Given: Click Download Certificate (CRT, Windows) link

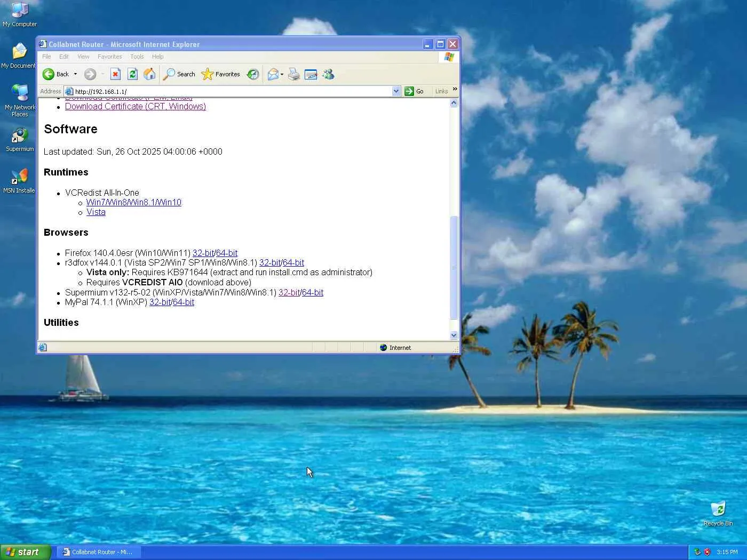Looking at the screenshot, I should click(x=136, y=107).
